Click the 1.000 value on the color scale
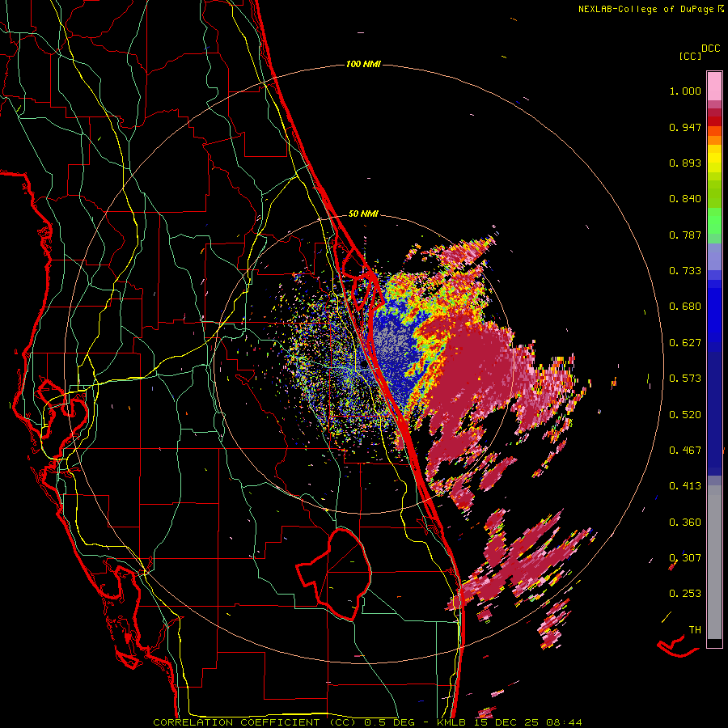Image resolution: width=728 pixels, height=728 pixels. [x=685, y=91]
